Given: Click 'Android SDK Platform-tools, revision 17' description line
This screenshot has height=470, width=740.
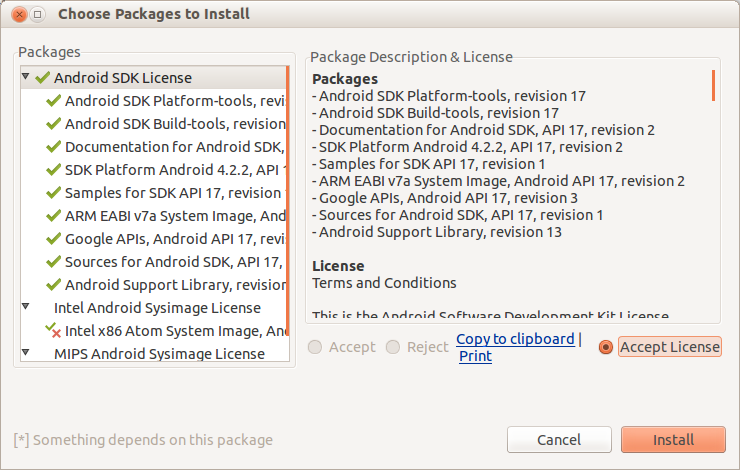Looking at the screenshot, I should point(449,96).
